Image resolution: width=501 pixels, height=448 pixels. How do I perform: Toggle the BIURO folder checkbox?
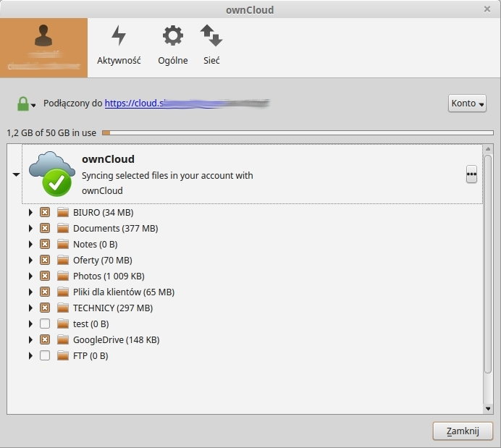click(45, 212)
